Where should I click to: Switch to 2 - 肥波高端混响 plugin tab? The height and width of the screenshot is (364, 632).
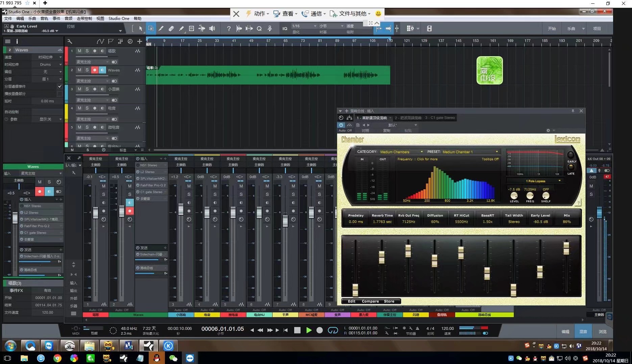408,118
